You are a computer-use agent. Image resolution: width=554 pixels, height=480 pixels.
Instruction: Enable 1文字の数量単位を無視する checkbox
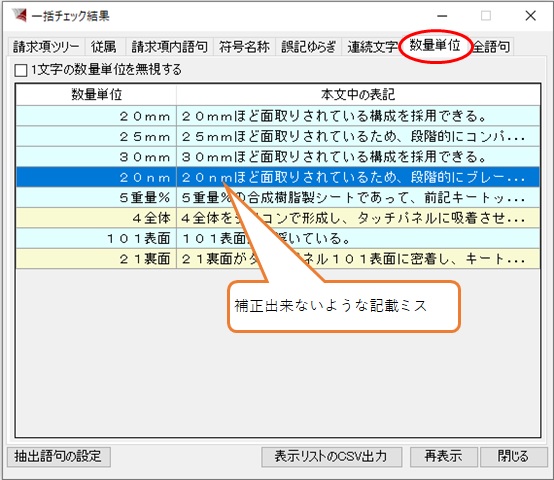point(21,70)
